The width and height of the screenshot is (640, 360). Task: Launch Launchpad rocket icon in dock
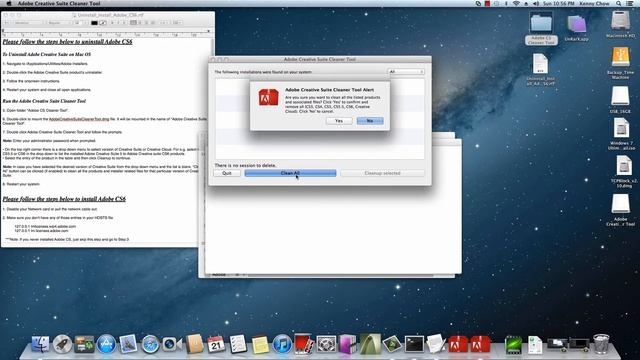pos(62,344)
